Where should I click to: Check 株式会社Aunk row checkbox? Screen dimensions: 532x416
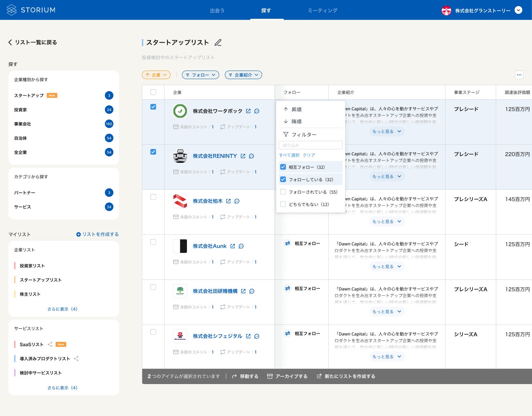pos(153,242)
